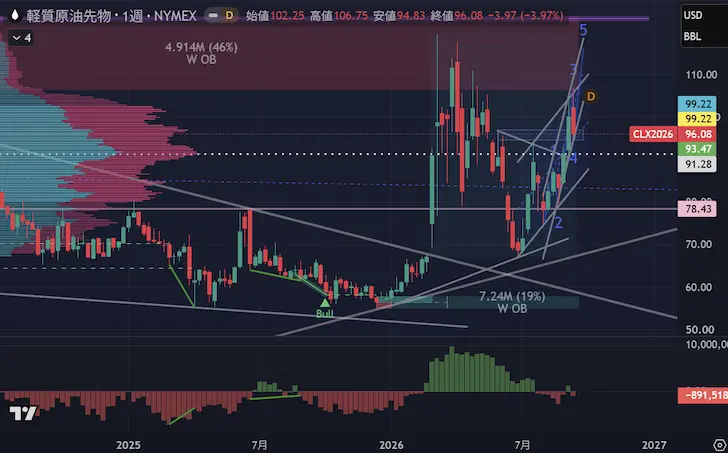728x453 pixels.
Task: Click the 60.00 price axis label
Action: 698,287
